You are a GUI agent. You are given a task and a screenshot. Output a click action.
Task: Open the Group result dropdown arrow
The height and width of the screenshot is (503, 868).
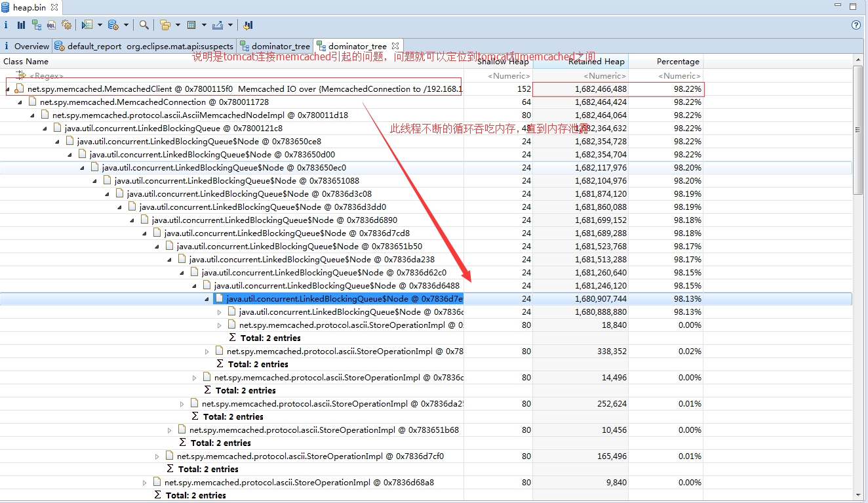tap(178, 25)
